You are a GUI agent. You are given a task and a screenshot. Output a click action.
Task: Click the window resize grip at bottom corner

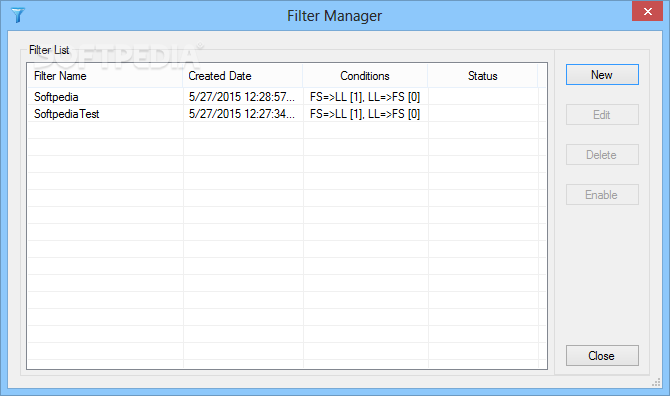(656, 383)
